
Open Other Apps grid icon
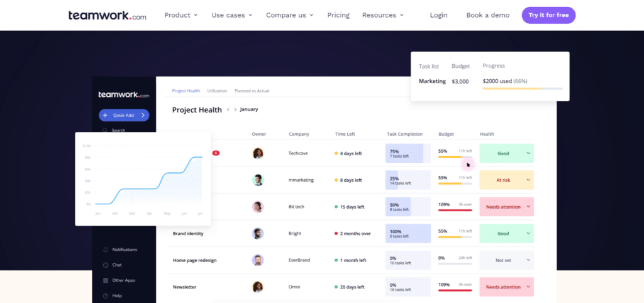(106, 280)
